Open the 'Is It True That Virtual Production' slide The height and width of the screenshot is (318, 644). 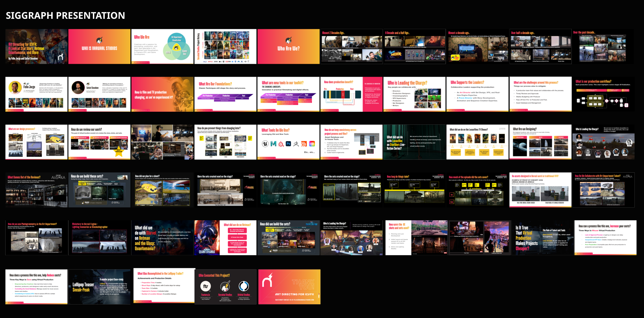(x=542, y=238)
